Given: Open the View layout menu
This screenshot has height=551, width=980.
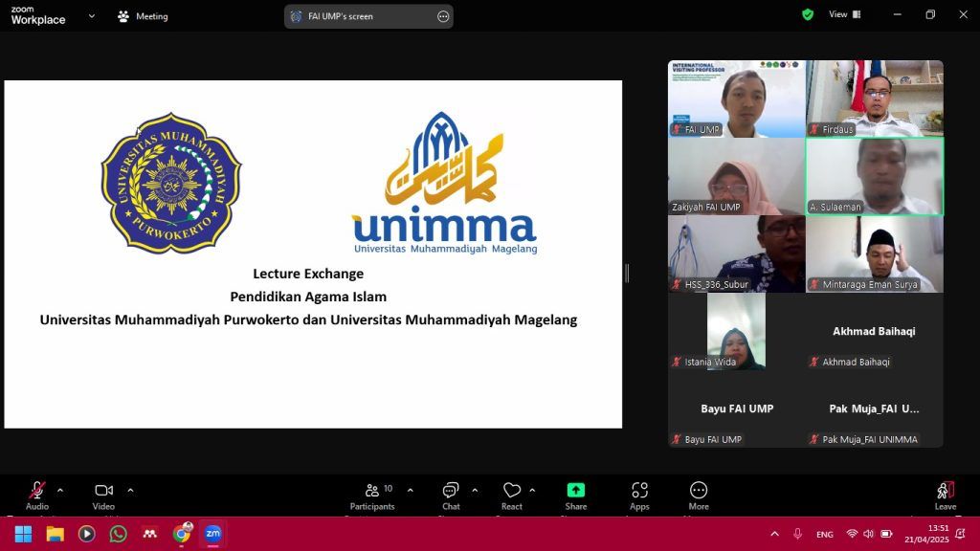Looking at the screenshot, I should (x=845, y=14).
